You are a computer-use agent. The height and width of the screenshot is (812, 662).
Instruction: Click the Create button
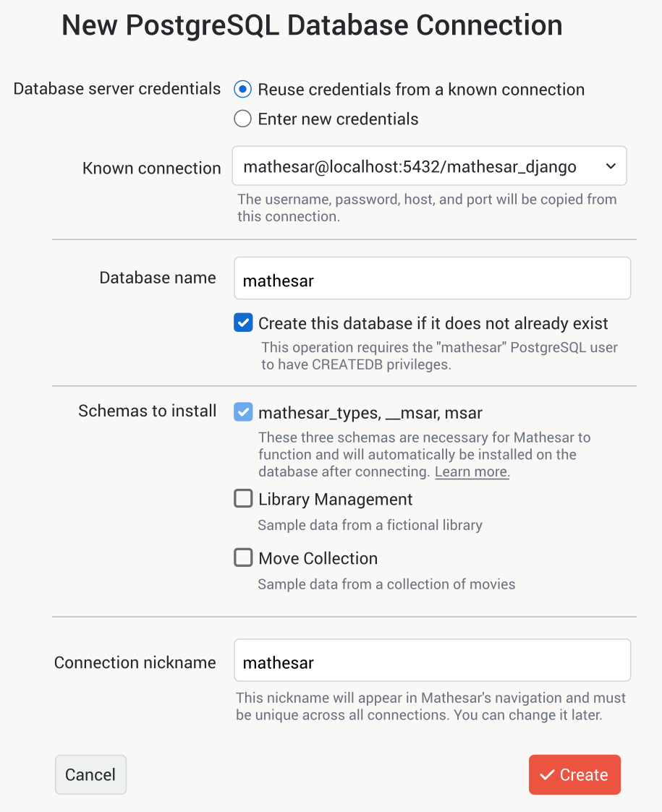tap(574, 774)
